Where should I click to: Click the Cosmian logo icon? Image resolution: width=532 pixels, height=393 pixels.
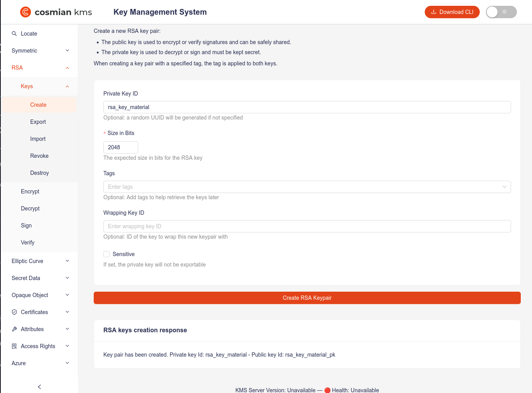pos(26,12)
